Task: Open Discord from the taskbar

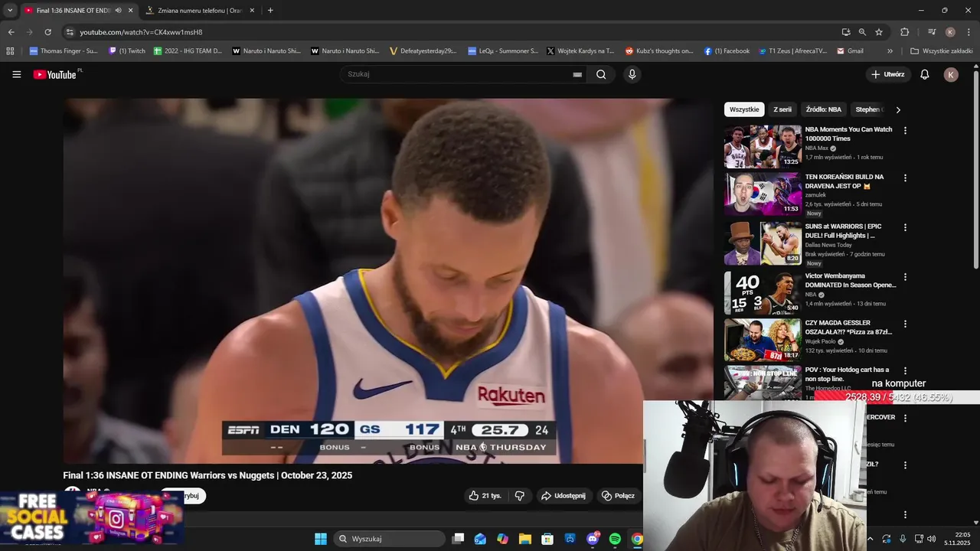Action: [593, 539]
